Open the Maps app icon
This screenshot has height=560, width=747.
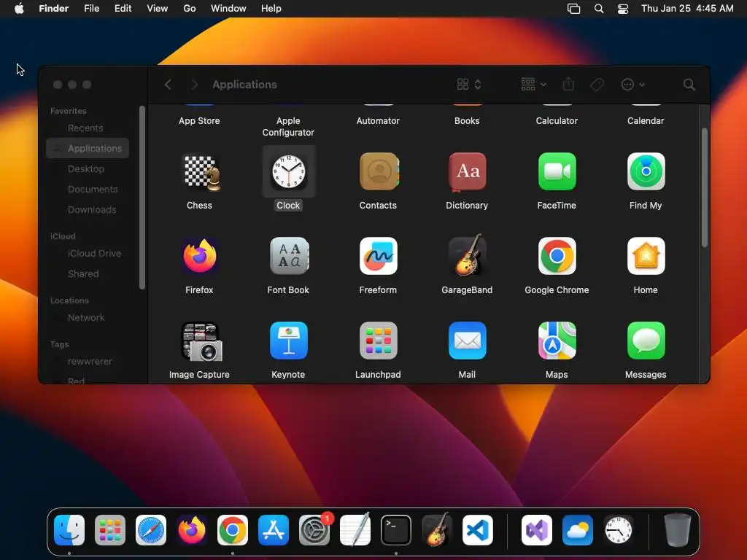click(x=557, y=341)
